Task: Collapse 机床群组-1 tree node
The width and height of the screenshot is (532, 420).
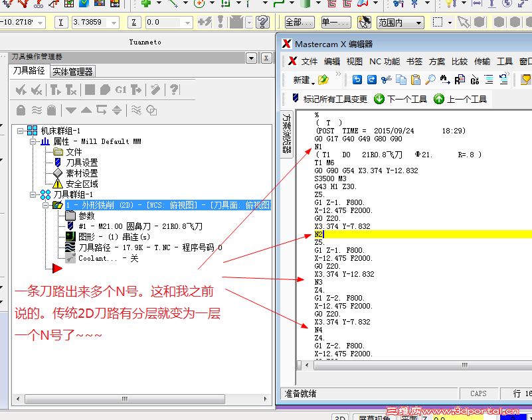Action: tap(21, 131)
